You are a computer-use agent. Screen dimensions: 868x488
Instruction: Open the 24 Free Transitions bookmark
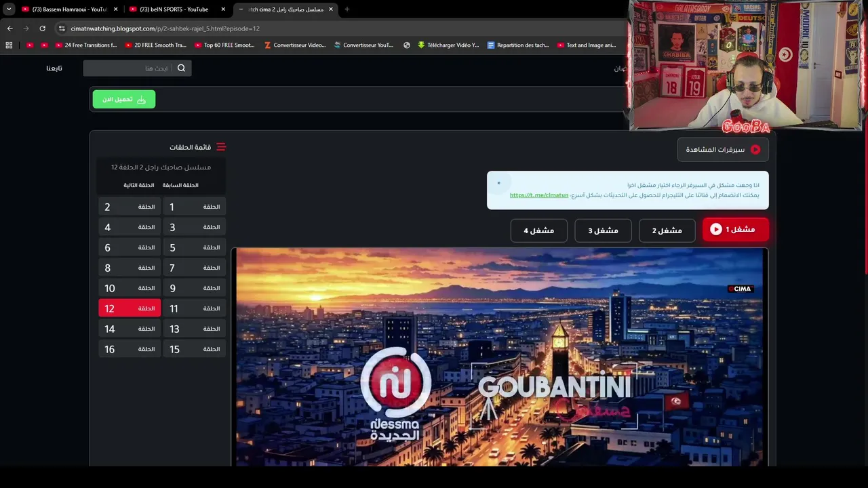click(86, 45)
